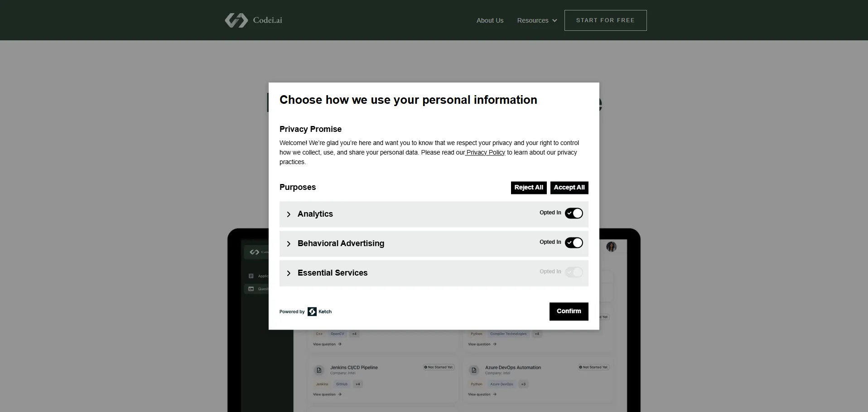Expand the Behavioral Advertising chevron

(289, 244)
